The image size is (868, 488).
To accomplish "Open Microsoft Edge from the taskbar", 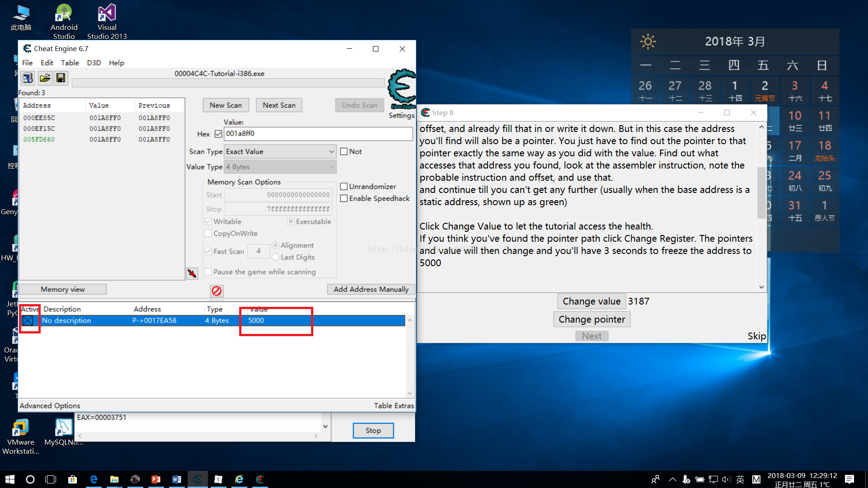I will [94, 479].
